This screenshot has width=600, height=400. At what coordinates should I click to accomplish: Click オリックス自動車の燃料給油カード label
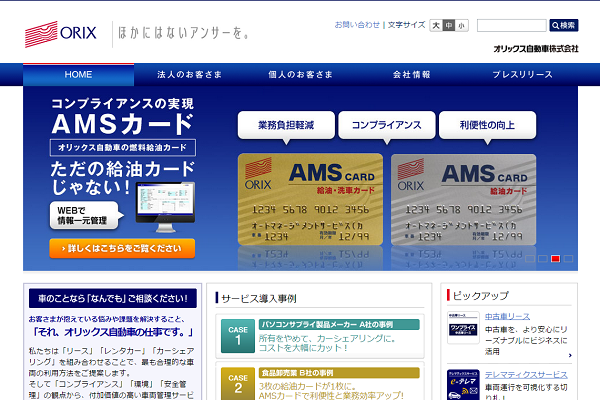[x=122, y=148]
